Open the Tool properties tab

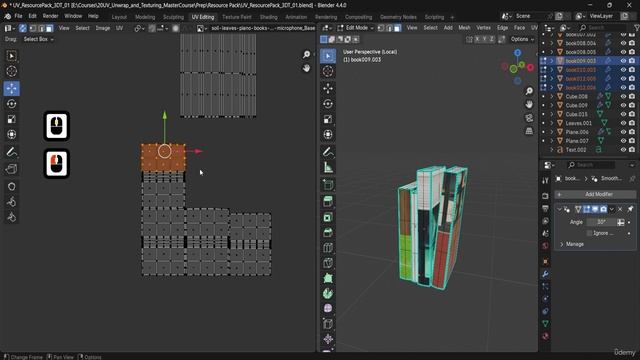tap(545, 180)
